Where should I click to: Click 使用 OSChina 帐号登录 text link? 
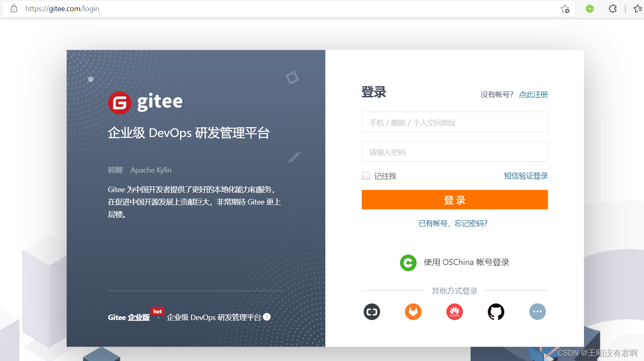(466, 262)
